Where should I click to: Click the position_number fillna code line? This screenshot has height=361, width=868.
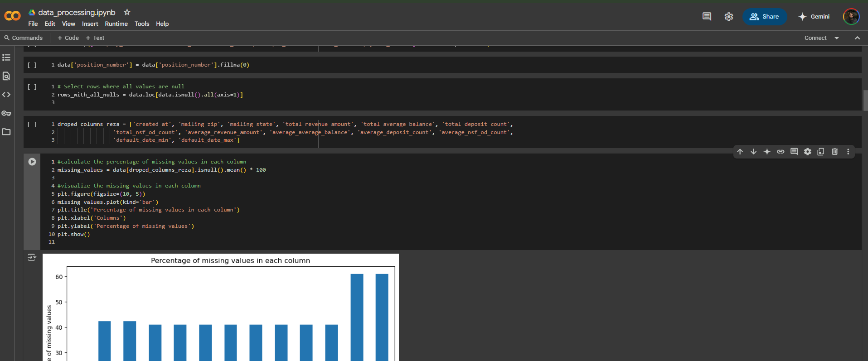[153, 65]
